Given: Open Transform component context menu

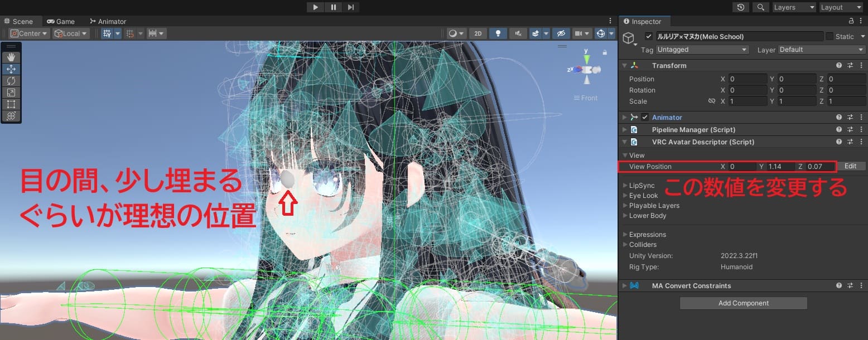Looking at the screenshot, I should tap(861, 66).
